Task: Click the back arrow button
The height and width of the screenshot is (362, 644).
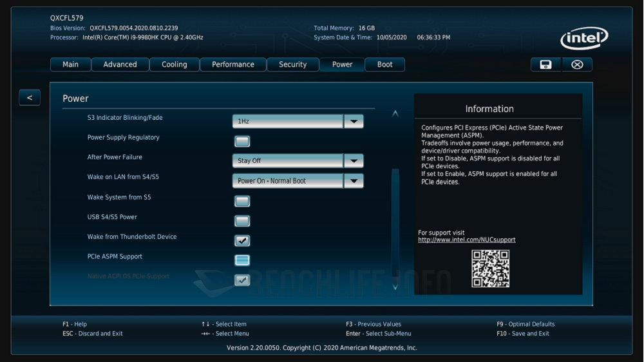Action: click(30, 98)
